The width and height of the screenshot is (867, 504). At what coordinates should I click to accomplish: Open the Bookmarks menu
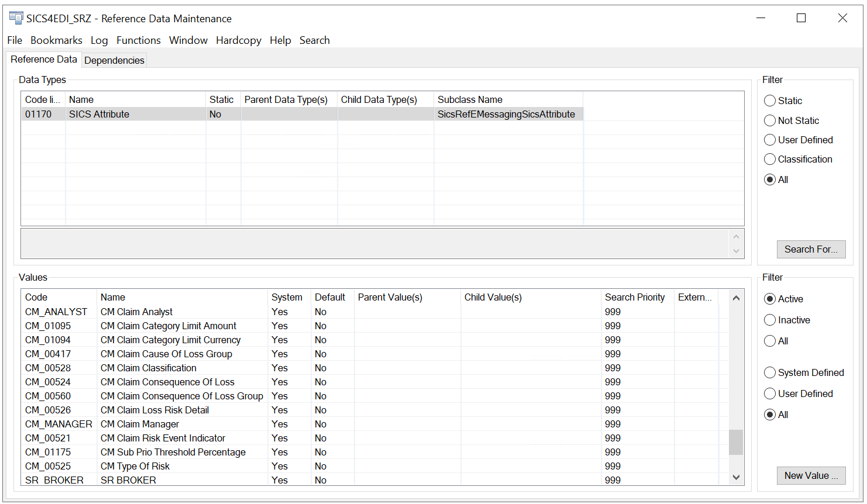pos(56,40)
